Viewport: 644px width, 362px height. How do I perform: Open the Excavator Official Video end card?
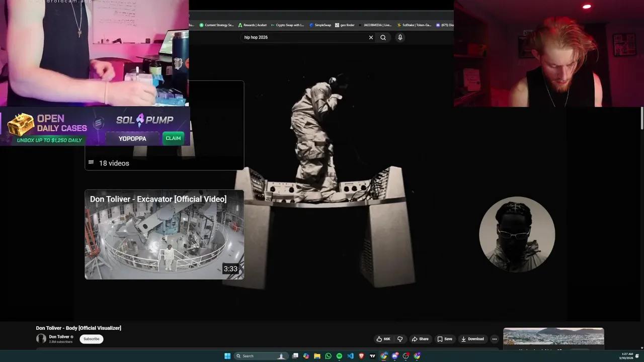tap(164, 234)
